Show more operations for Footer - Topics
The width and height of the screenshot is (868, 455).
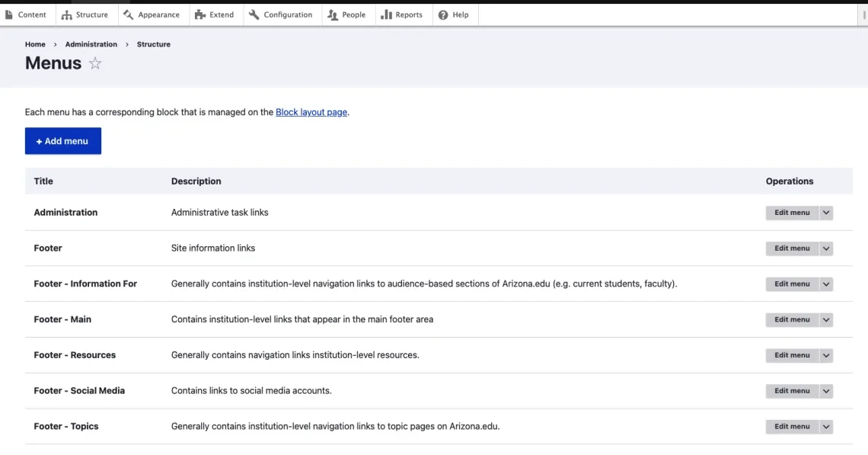coord(826,427)
